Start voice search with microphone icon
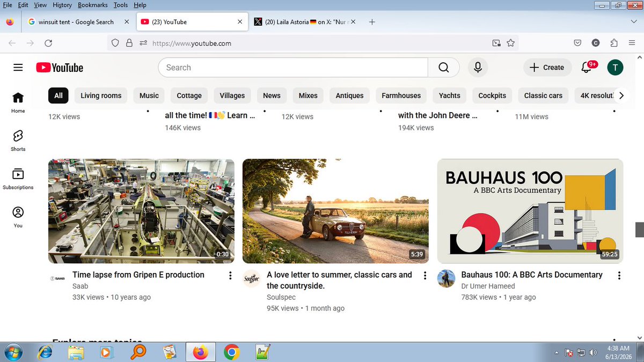Screen dimensions: 644x362 [x=478, y=68]
